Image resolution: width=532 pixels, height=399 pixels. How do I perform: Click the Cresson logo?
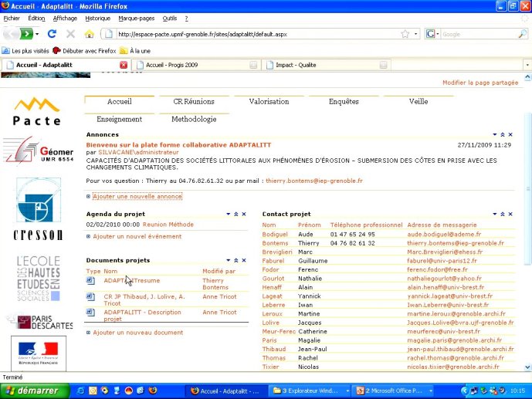tap(39, 209)
